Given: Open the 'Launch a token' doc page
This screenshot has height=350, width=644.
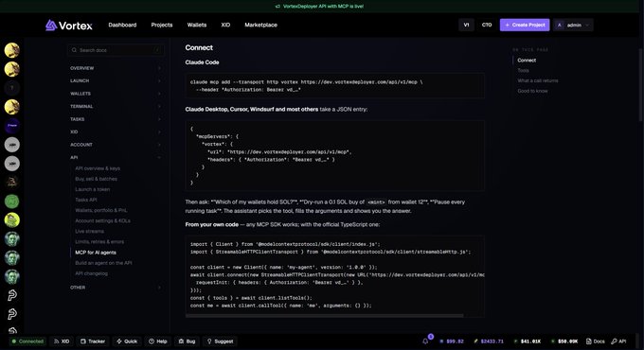Looking at the screenshot, I should click(93, 189).
